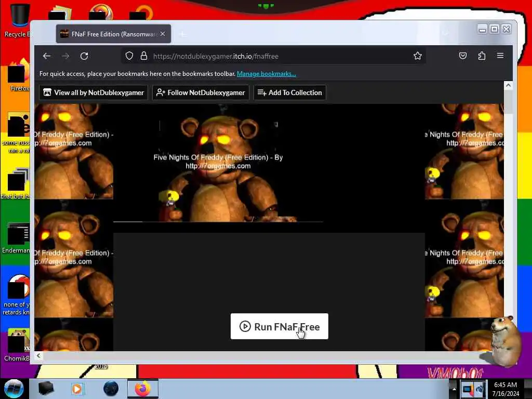Open the Windows Start orb
This screenshot has height=399, width=532.
click(x=14, y=389)
